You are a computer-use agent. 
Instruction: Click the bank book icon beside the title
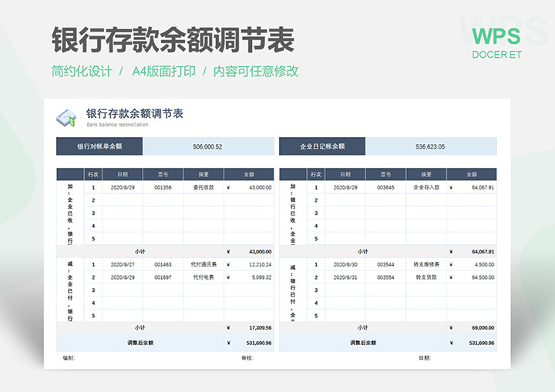(x=66, y=117)
